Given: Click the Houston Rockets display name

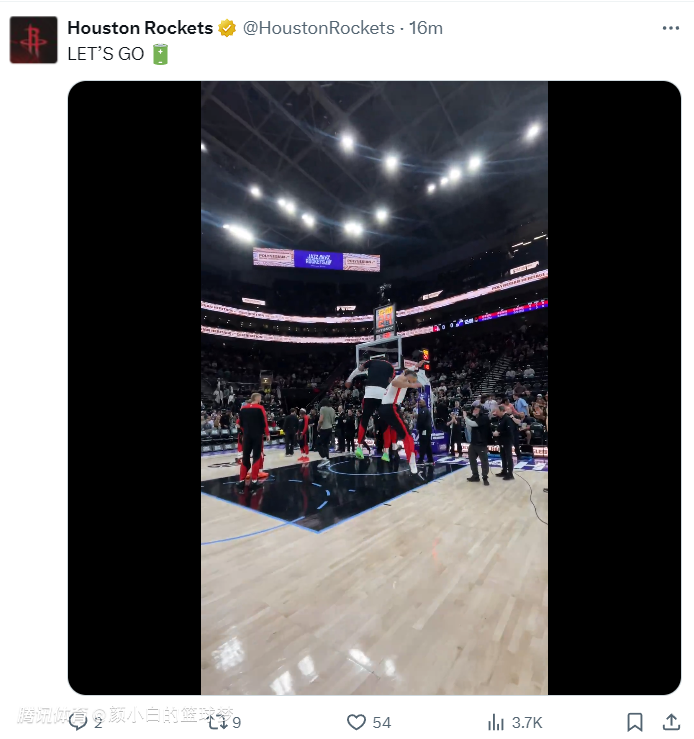Looking at the screenshot, I should [140, 28].
